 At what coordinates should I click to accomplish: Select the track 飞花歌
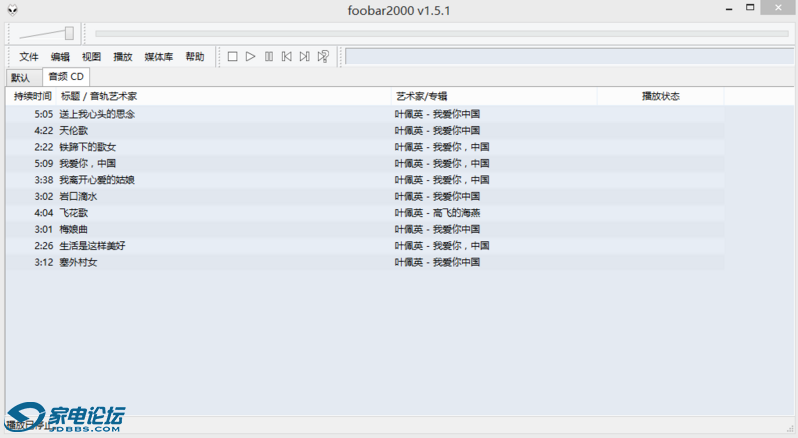(x=74, y=213)
